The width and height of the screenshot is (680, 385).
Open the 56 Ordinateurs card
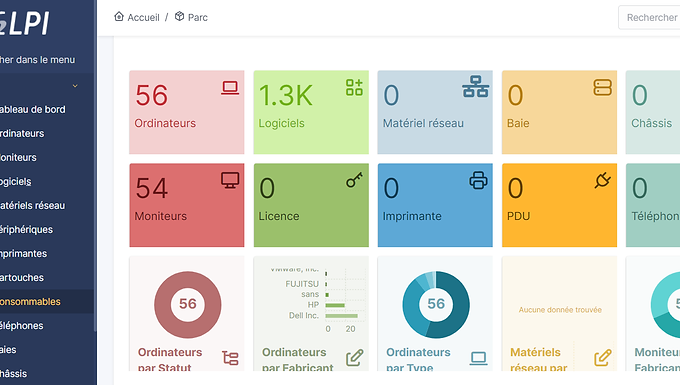pyautogui.click(x=186, y=112)
